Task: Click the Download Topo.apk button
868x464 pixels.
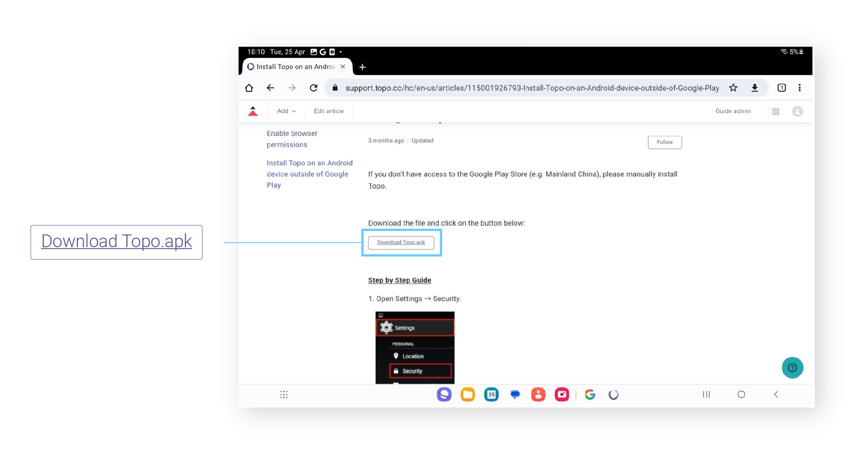Action: coord(401,243)
